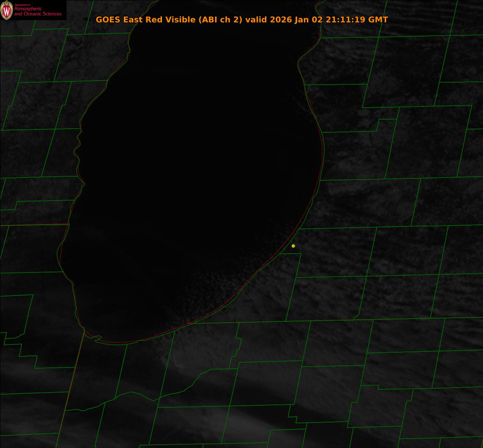The width and height of the screenshot is (483, 448).
Task: Click 'Atmospheric and Oceanic Sciences' department text
Action: tap(37, 12)
